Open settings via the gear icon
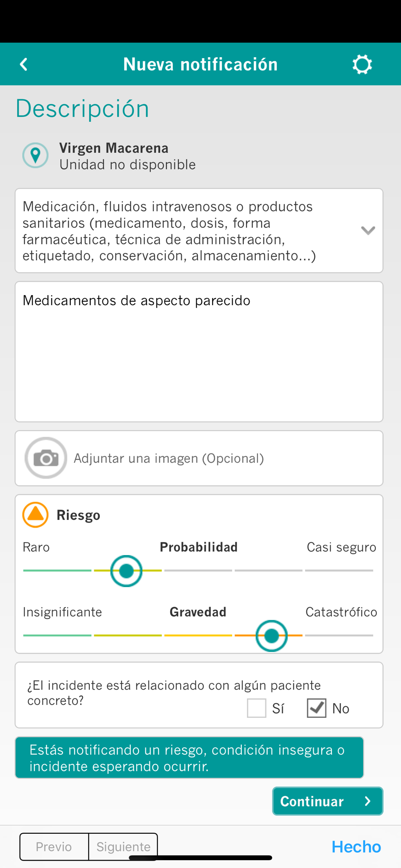 click(362, 64)
